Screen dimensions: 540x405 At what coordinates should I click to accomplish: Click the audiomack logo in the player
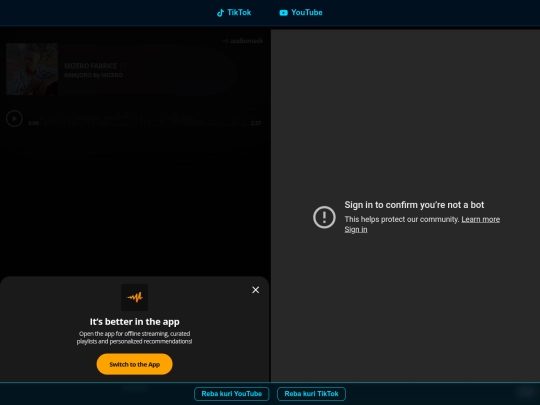pos(242,41)
